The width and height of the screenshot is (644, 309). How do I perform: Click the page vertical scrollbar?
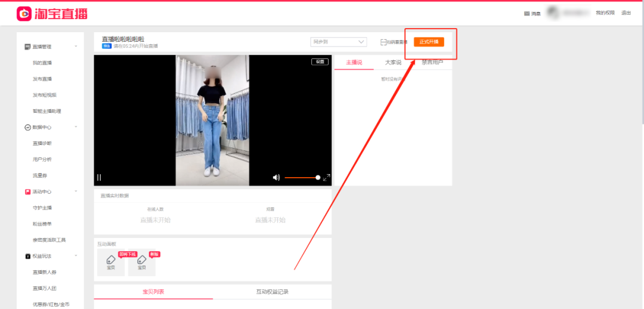point(642,61)
